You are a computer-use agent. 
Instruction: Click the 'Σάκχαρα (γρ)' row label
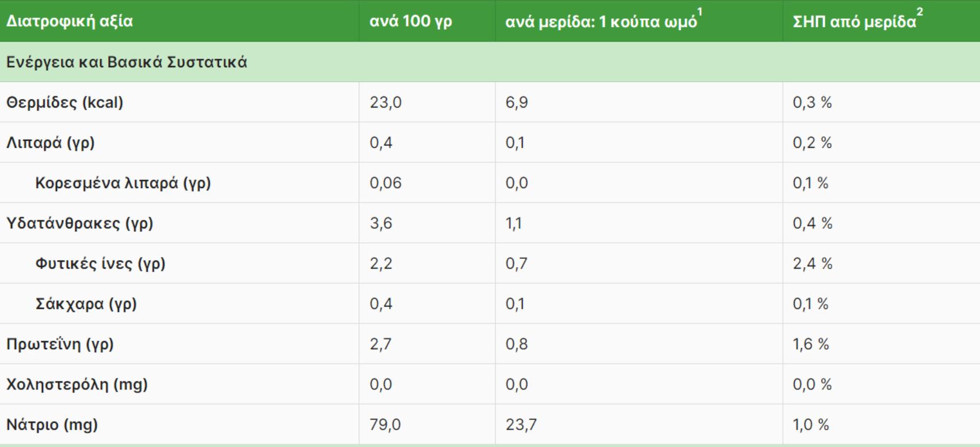[x=86, y=304]
